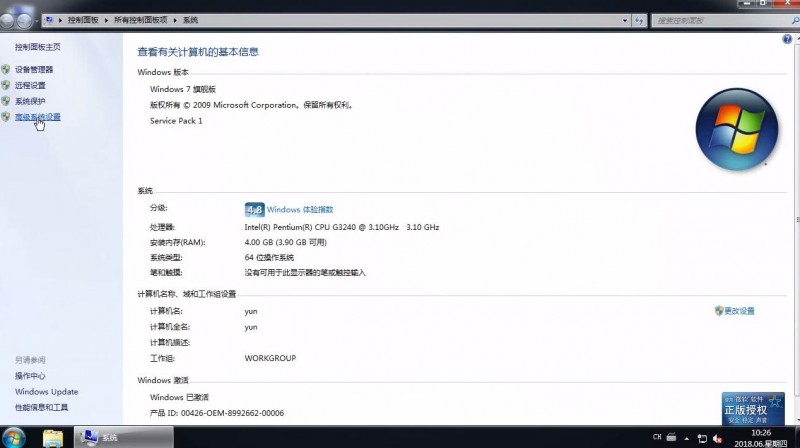Click the Windows 已激活 activation status
This screenshot has height=448, width=800.
click(x=179, y=397)
